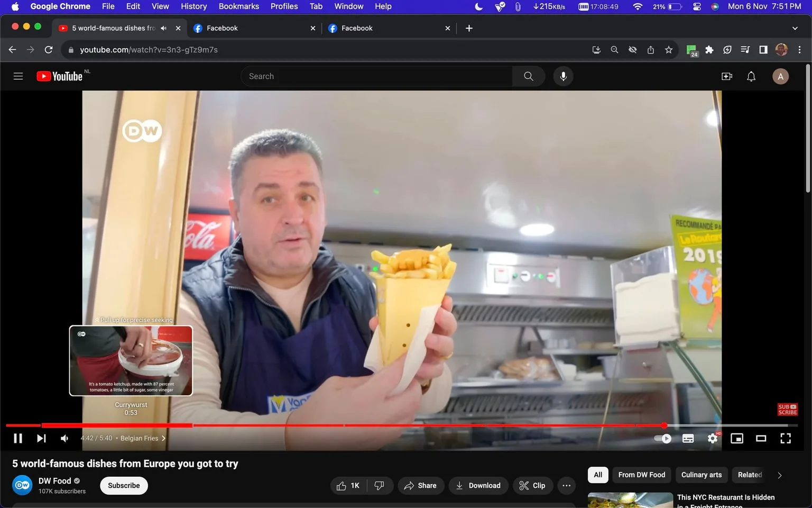The width and height of the screenshot is (812, 508).
Task: Open the hamburger menu on YouTube
Action: coord(17,76)
